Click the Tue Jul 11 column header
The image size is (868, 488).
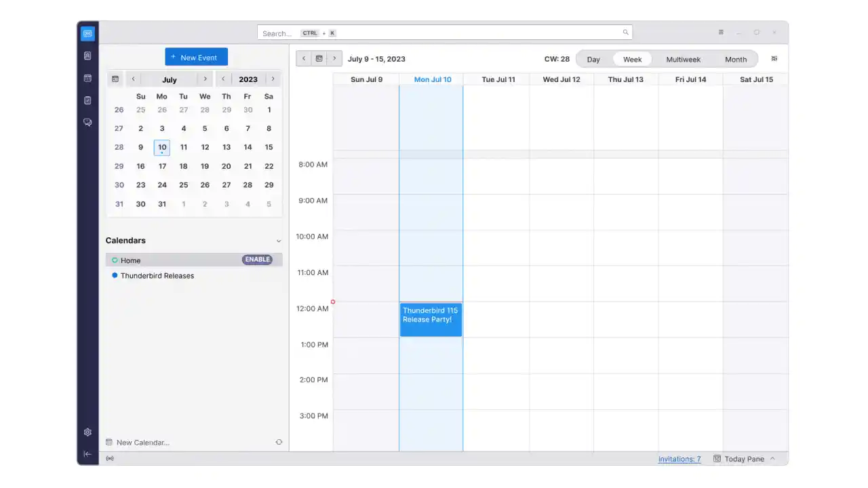498,79
